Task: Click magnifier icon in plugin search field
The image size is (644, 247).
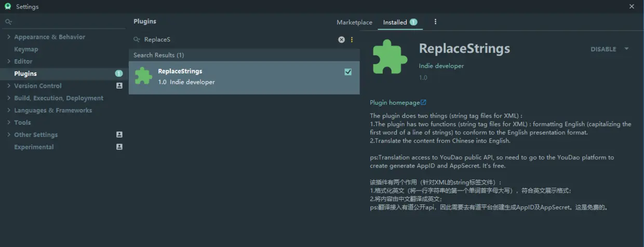Action: point(137,39)
